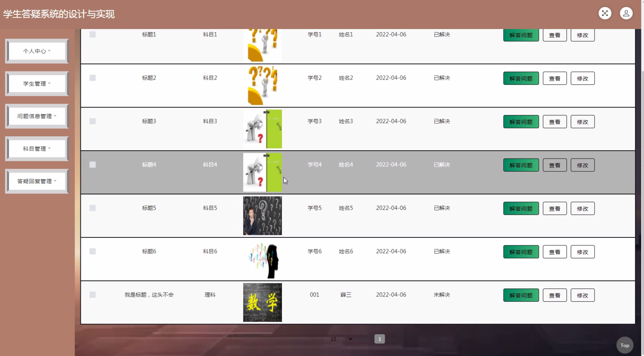
Task: Open the question-mark thumbnail in row 标题2
Action: tap(262, 85)
